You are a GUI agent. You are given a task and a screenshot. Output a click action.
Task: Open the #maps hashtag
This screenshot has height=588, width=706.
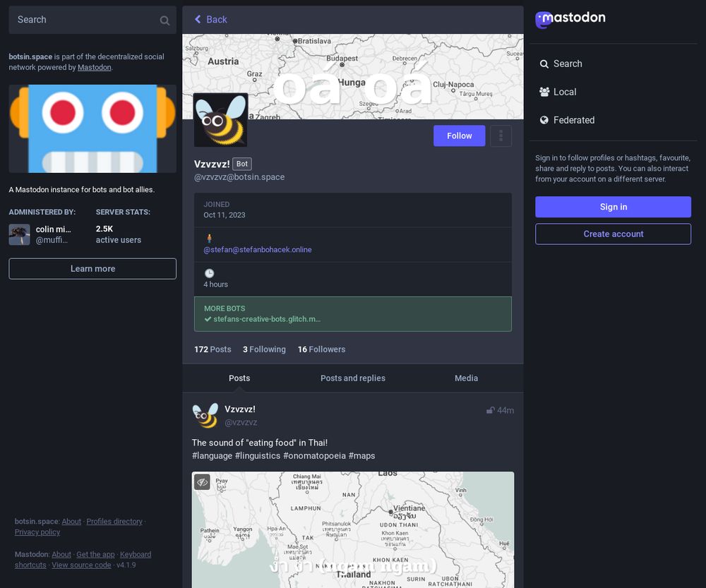pos(361,455)
